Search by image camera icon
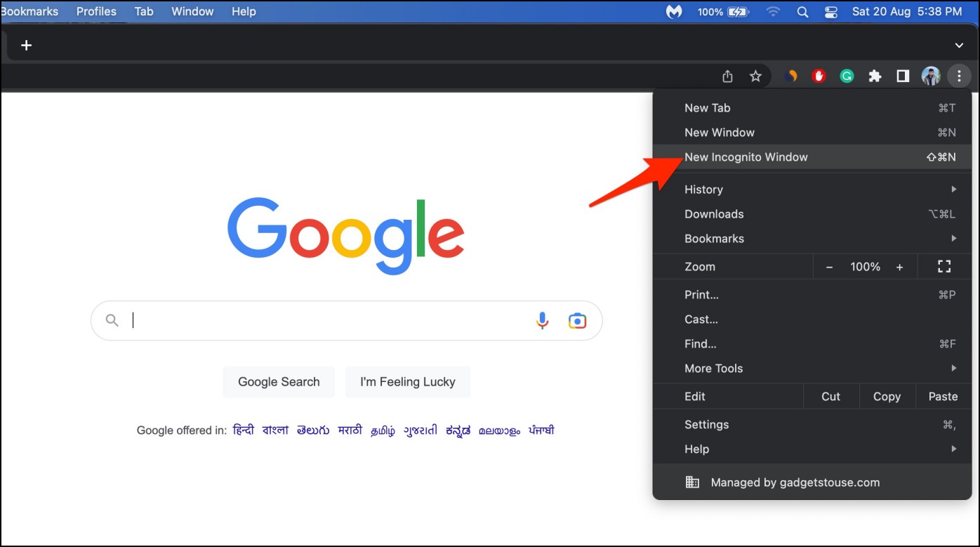This screenshot has width=980, height=547. [577, 321]
